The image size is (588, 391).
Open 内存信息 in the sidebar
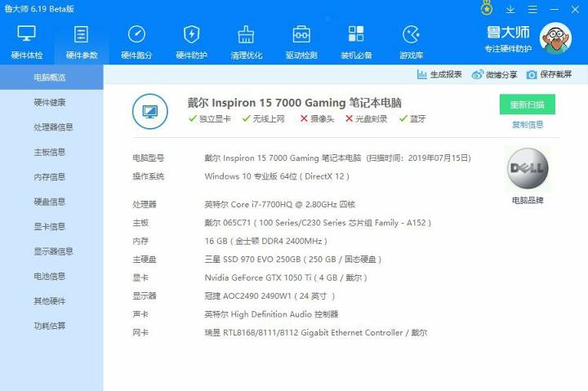(50, 176)
